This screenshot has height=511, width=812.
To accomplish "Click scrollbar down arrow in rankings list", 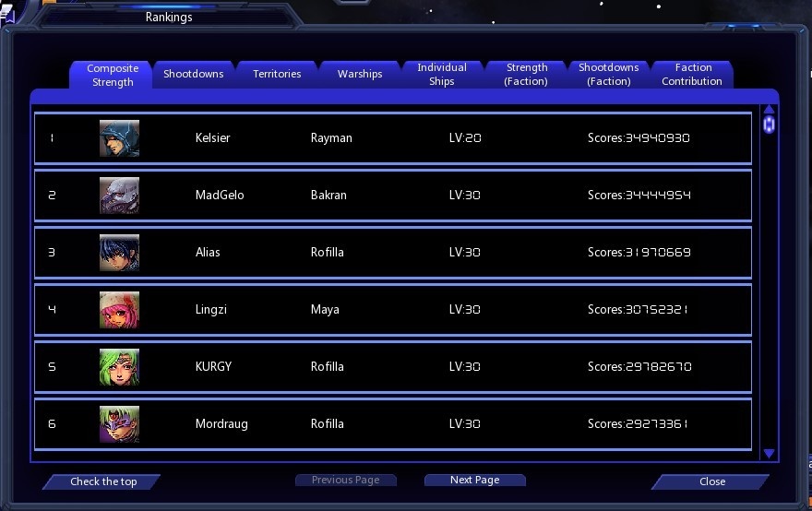I will 769,453.
